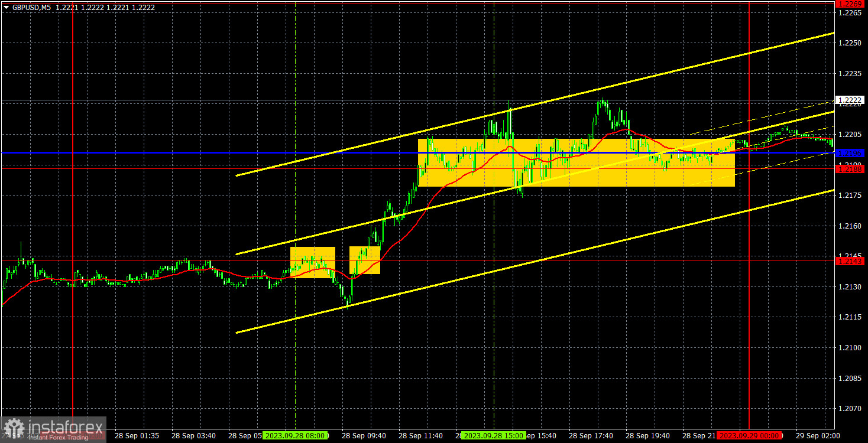
Task: Click the GBPUSD,M5 symbol title text
Action: click(31, 7)
